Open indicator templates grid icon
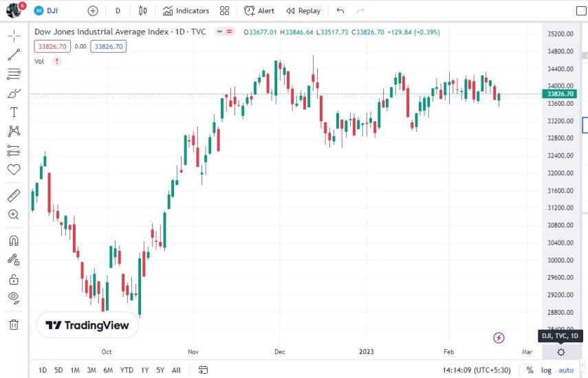 click(224, 11)
